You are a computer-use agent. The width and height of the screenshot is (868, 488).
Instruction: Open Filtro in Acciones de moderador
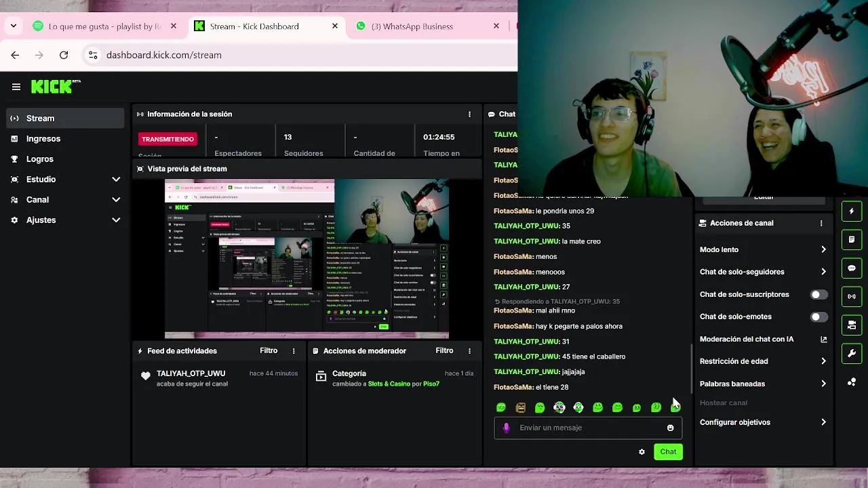tap(444, 350)
